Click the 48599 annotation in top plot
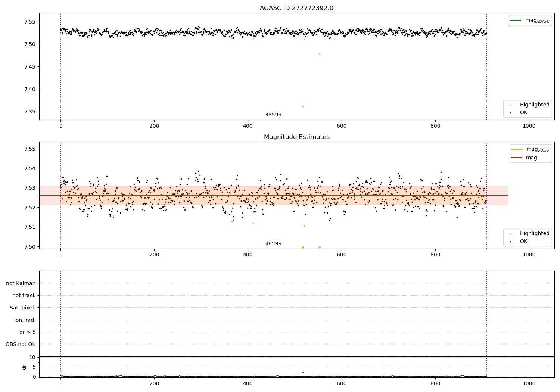The width and height of the screenshot is (560, 392). point(273,115)
